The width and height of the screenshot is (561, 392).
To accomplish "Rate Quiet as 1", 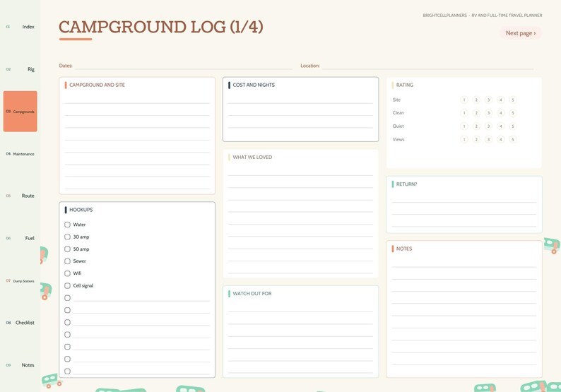I will pyautogui.click(x=464, y=126).
